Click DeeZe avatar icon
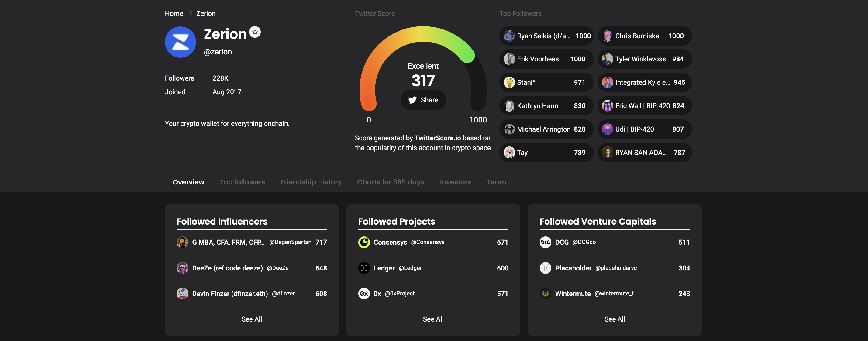Viewport: 868px width, 341px height. coord(182,268)
